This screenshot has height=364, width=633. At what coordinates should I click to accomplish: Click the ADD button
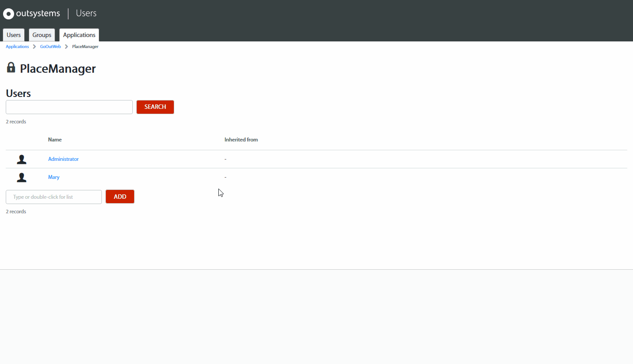120,197
